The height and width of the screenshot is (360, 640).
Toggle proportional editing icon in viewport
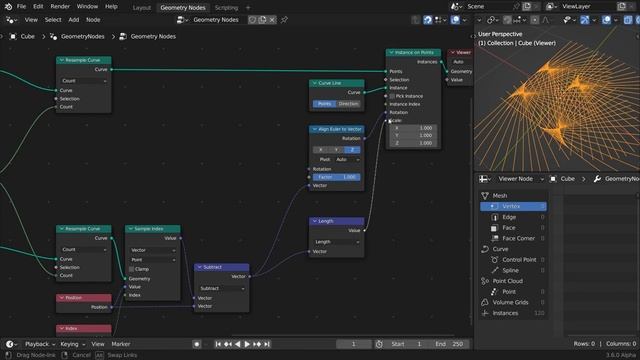coord(535,20)
